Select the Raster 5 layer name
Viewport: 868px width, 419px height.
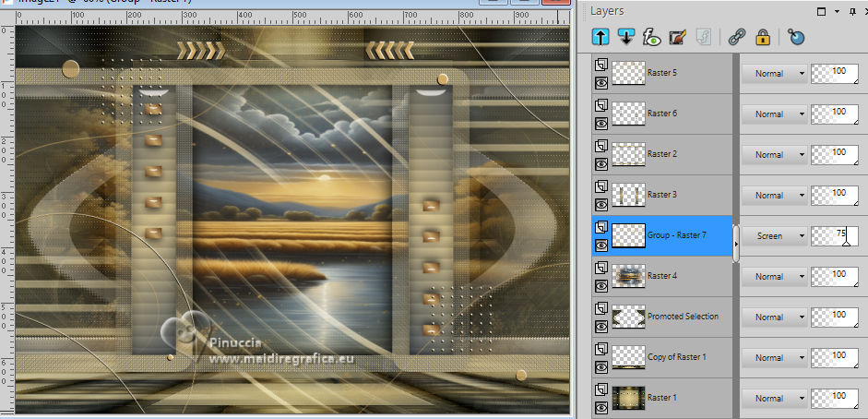pyautogui.click(x=662, y=73)
